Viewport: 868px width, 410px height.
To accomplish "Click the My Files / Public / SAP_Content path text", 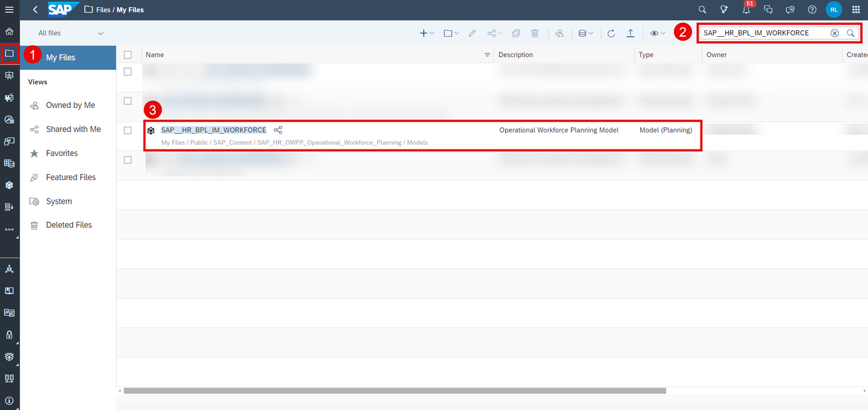I will point(294,143).
